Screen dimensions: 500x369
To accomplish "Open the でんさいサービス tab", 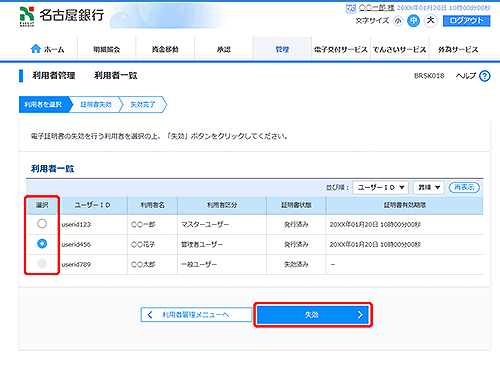I will tap(399, 49).
